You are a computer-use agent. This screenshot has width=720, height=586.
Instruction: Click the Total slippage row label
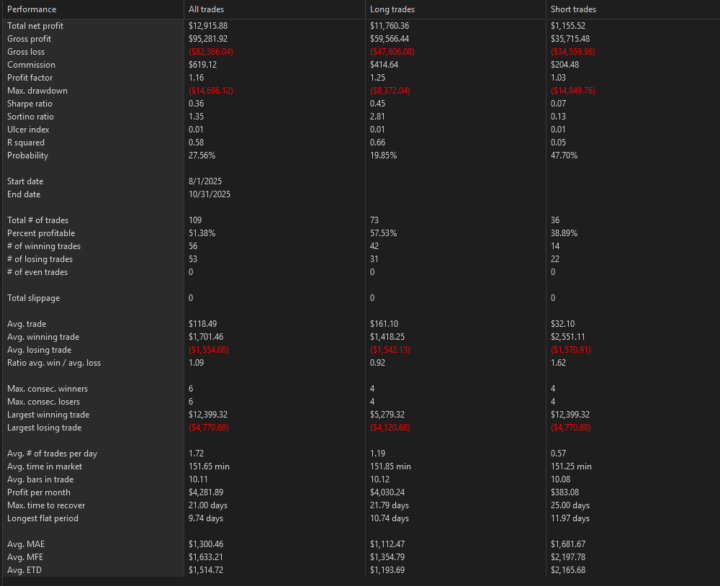[34, 298]
